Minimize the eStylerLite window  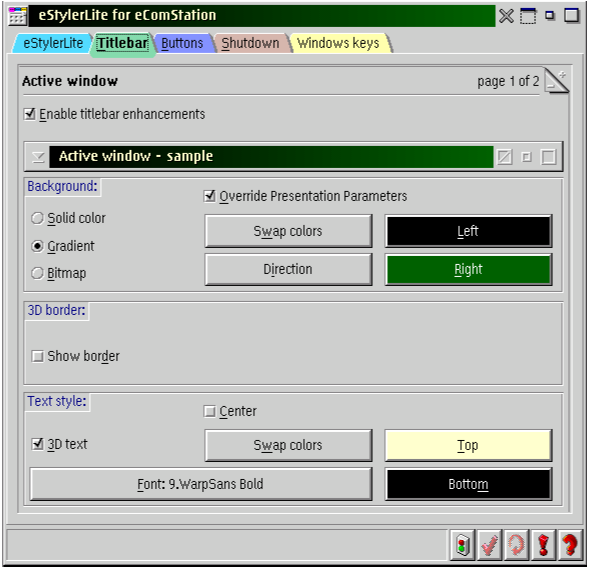[550, 16]
